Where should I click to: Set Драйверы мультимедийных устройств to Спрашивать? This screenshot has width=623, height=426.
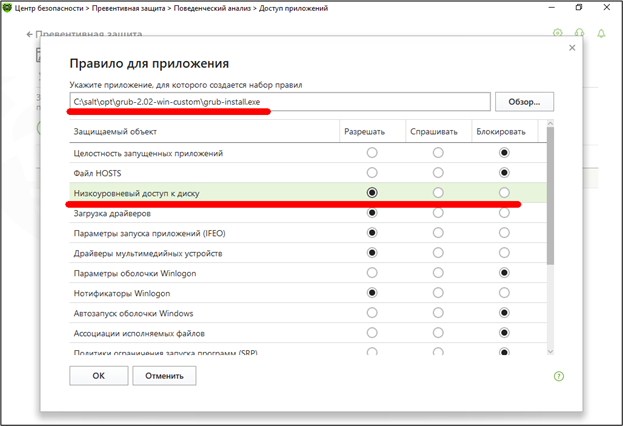point(438,253)
